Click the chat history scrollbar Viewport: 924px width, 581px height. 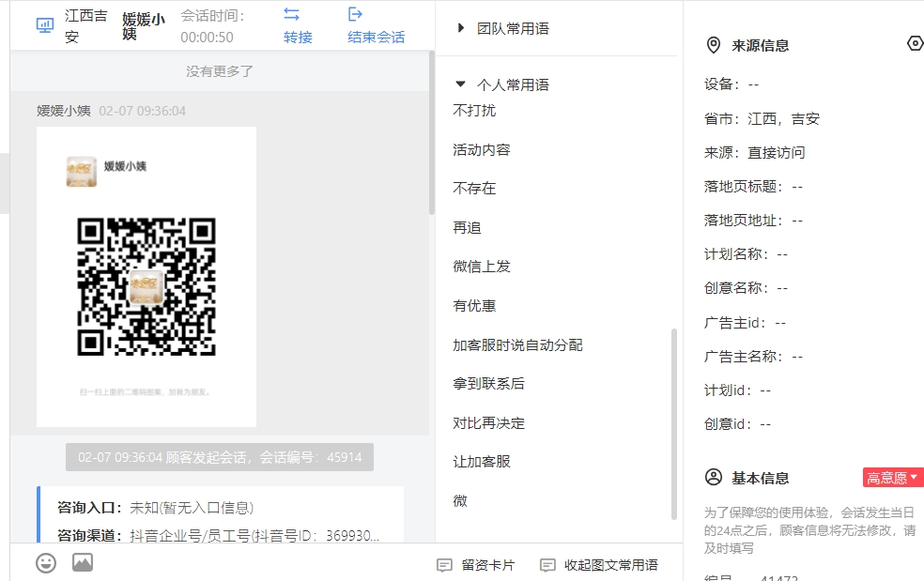[x=432, y=132]
